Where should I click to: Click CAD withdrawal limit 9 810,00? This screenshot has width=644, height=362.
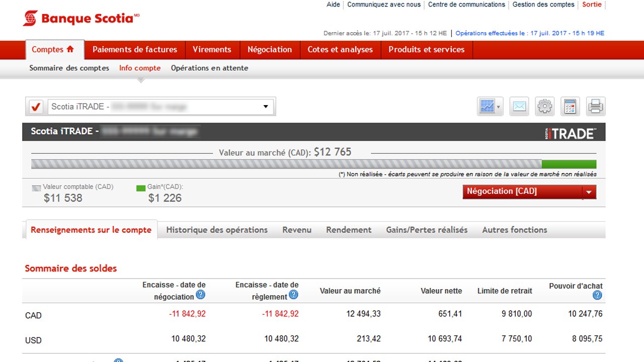[x=517, y=314]
